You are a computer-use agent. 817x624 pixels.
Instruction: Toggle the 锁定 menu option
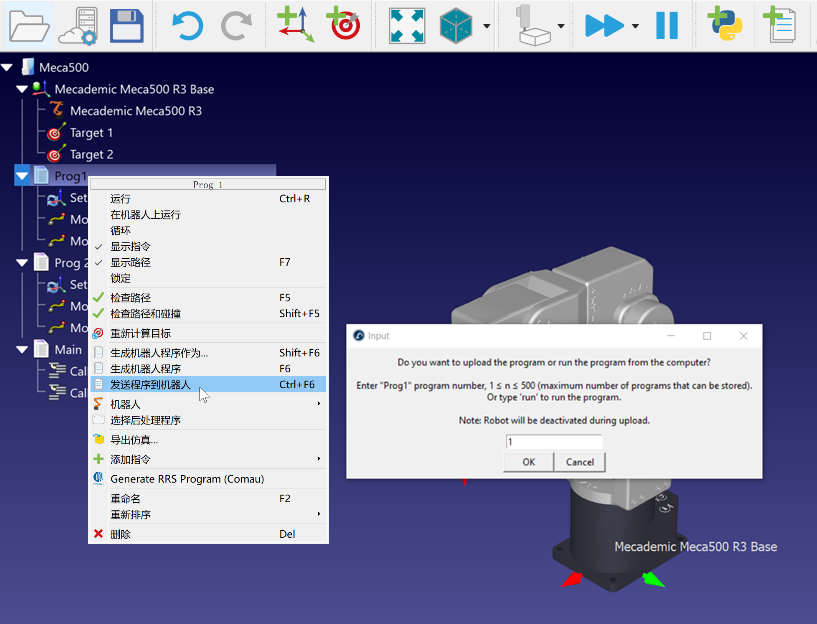(x=121, y=278)
